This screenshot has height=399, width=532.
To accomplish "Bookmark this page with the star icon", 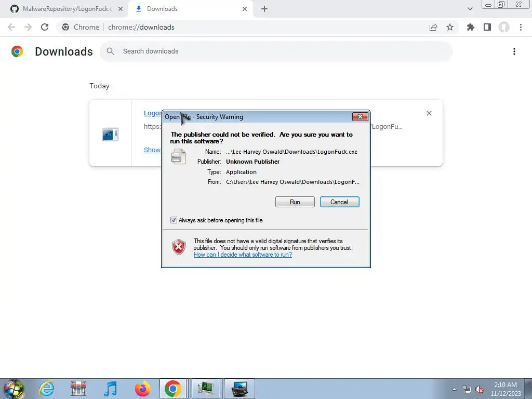I will [450, 27].
